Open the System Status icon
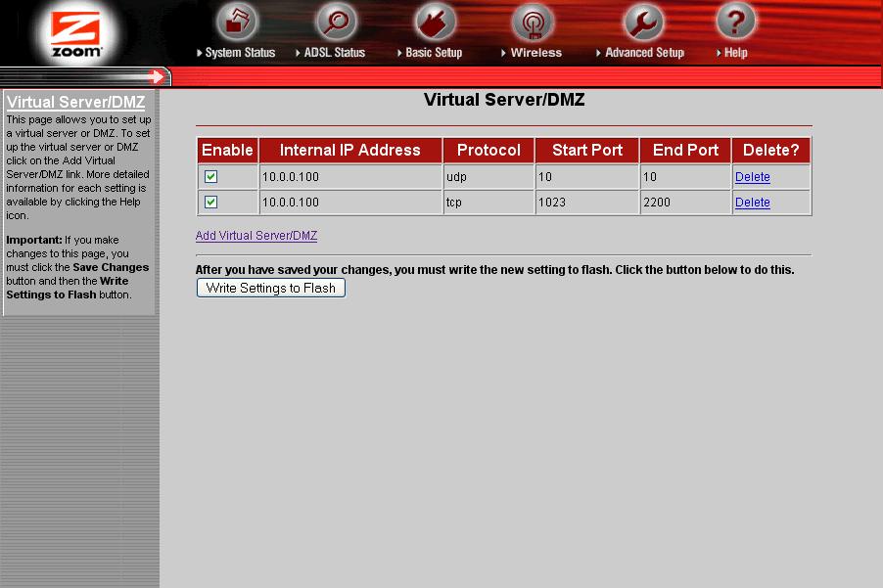Image resolution: width=883 pixels, height=588 pixels. (237, 22)
